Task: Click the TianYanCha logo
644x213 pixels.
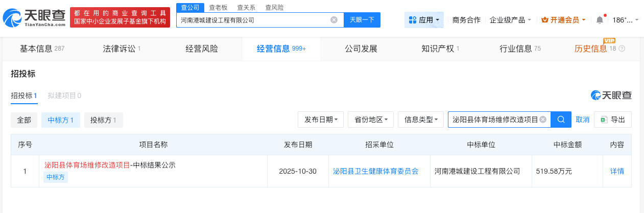Action: click(34, 18)
